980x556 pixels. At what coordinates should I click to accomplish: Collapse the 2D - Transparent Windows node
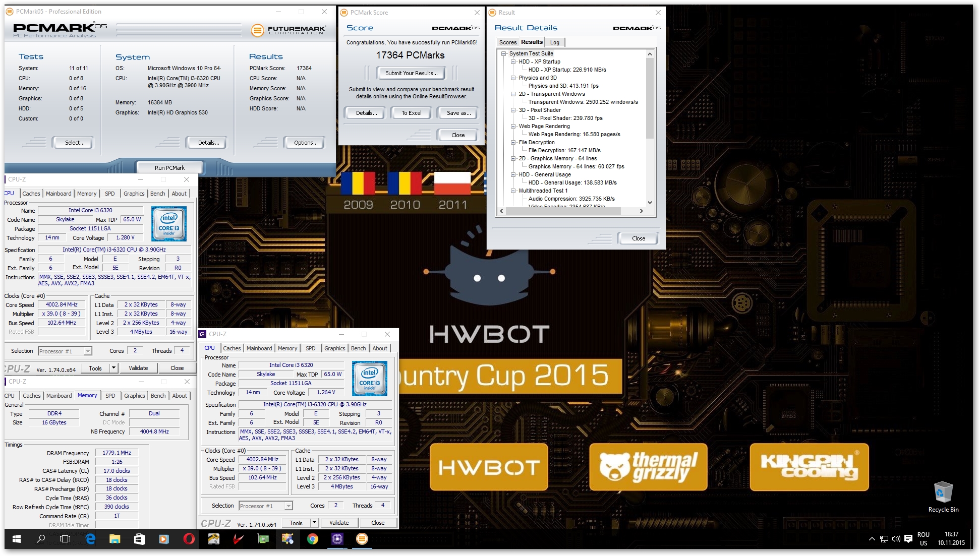[513, 94]
